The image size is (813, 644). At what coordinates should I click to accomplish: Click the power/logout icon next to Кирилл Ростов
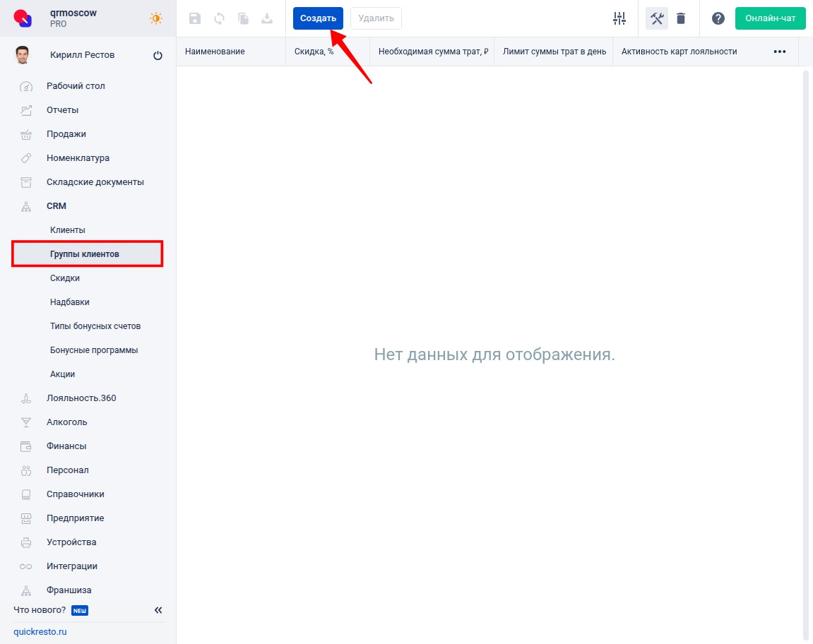tap(158, 54)
